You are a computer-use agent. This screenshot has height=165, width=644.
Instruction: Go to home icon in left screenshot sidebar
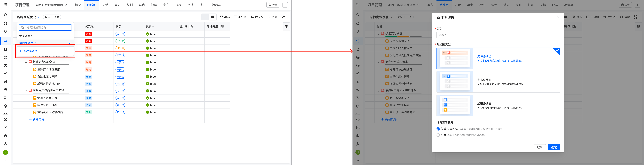[x=5, y=23]
